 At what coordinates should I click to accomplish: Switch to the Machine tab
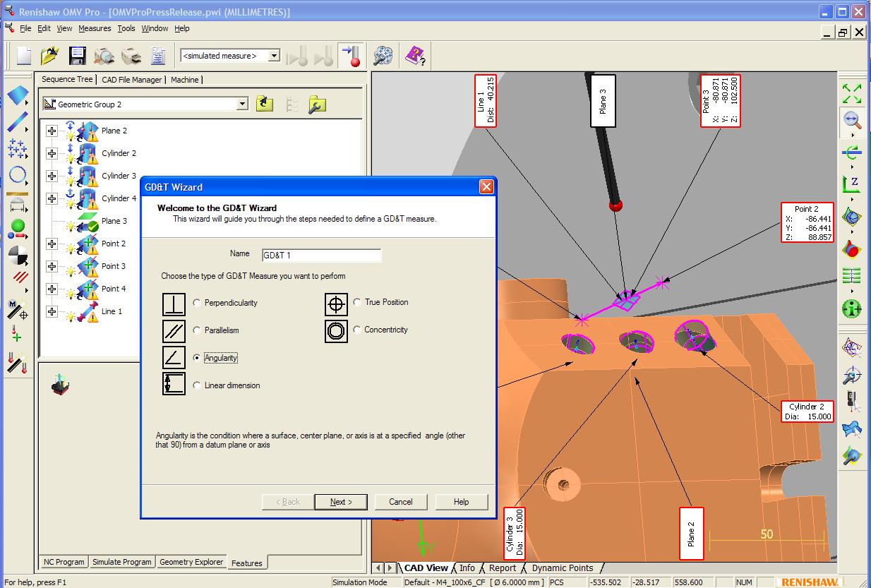pyautogui.click(x=185, y=80)
